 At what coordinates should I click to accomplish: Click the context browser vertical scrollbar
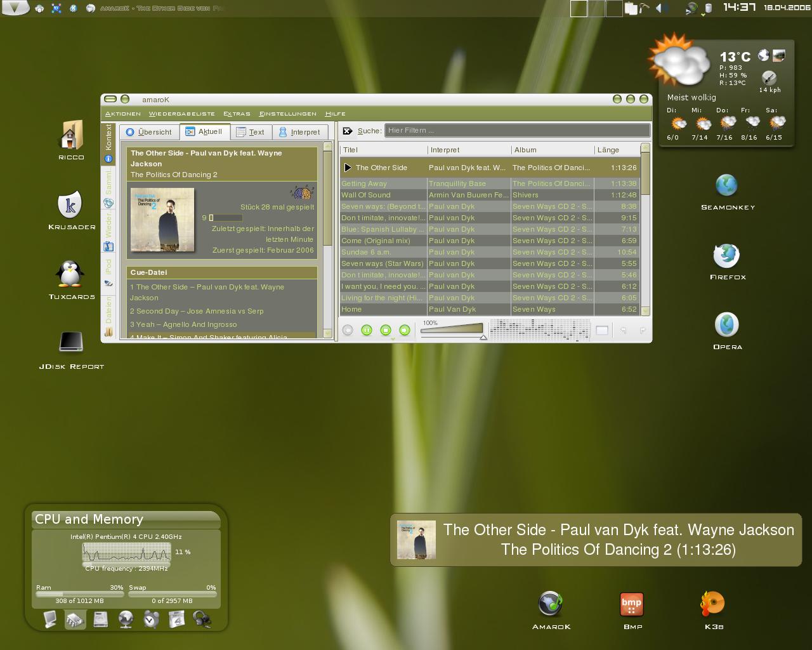327,240
